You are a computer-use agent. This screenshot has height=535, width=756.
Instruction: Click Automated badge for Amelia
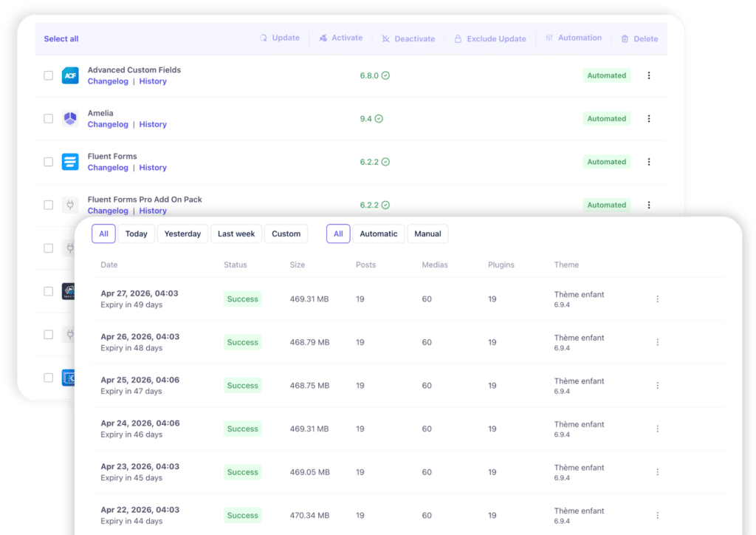(607, 119)
